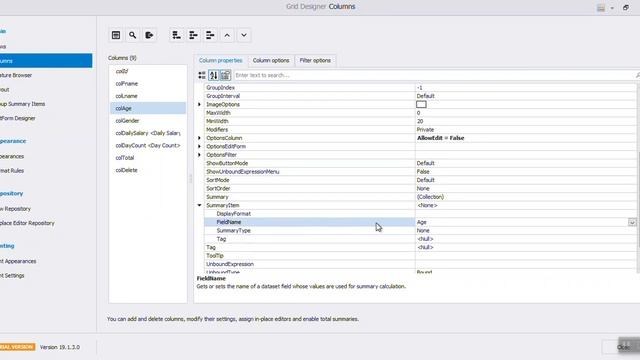This screenshot has width=640, height=360.
Task: Click the column selector window icon in toolbar
Action: tap(116, 35)
